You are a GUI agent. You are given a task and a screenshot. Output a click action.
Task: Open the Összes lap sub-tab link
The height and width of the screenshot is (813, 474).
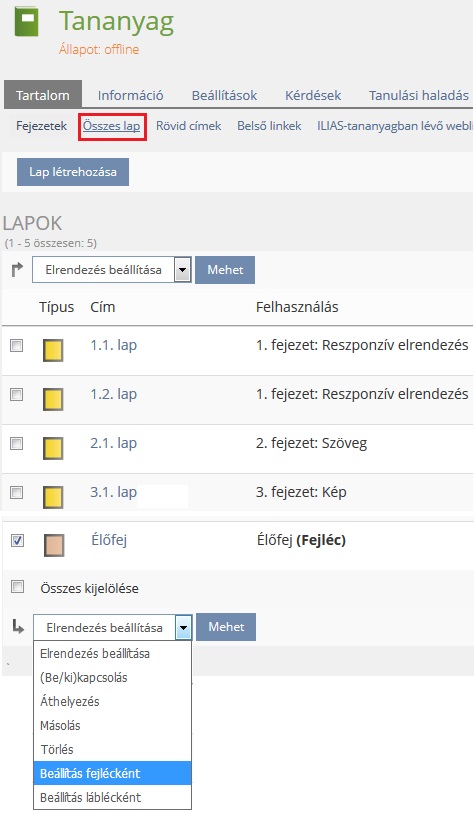click(x=111, y=126)
